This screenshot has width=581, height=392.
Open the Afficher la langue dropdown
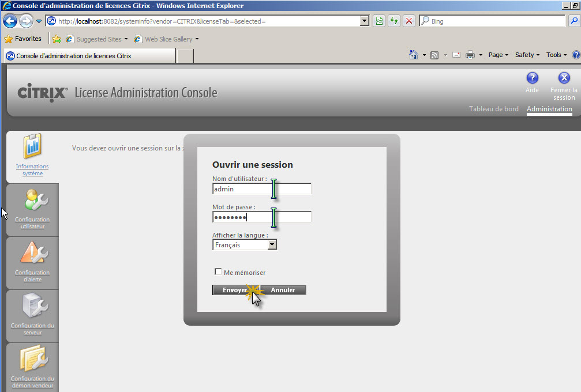tap(272, 244)
